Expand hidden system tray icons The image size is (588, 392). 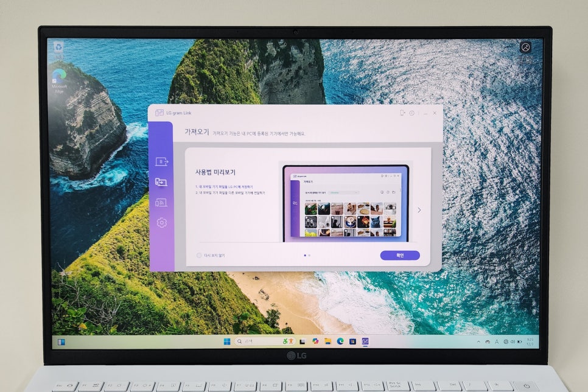pos(478,341)
